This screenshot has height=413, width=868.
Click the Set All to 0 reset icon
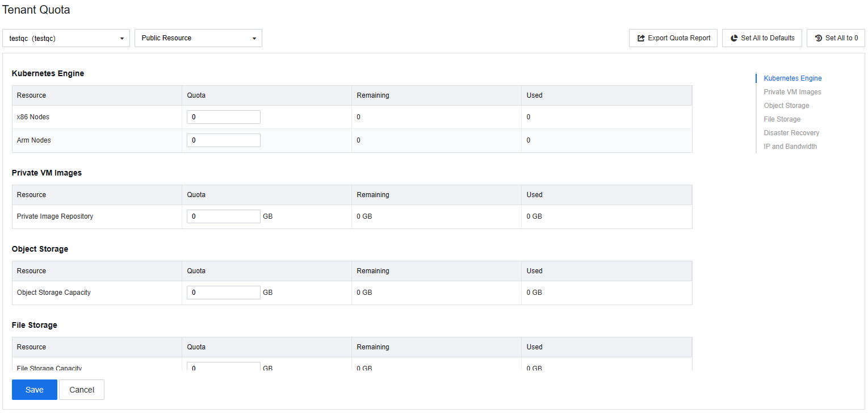[818, 38]
